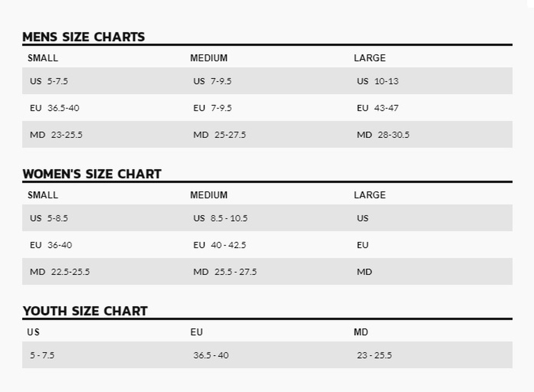Select the Women's Size Chart heading
Image resolution: width=534 pixels, height=392 pixels.
tap(92, 174)
